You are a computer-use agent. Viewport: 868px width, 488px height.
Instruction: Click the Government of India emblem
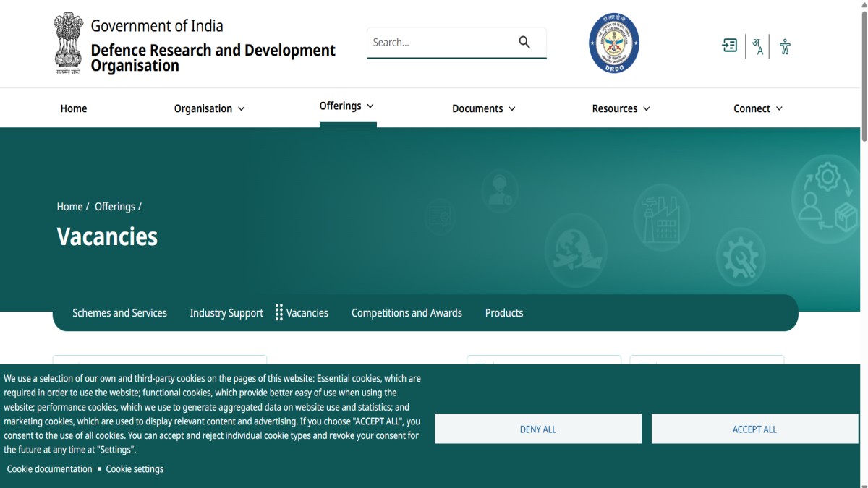69,43
